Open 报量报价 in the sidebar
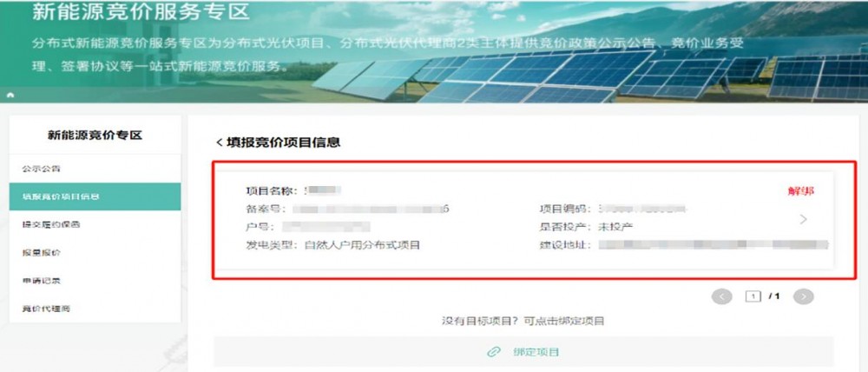 click(42, 253)
